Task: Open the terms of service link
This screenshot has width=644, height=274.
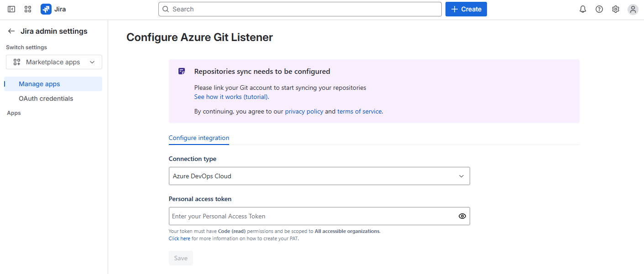Action: (359, 111)
